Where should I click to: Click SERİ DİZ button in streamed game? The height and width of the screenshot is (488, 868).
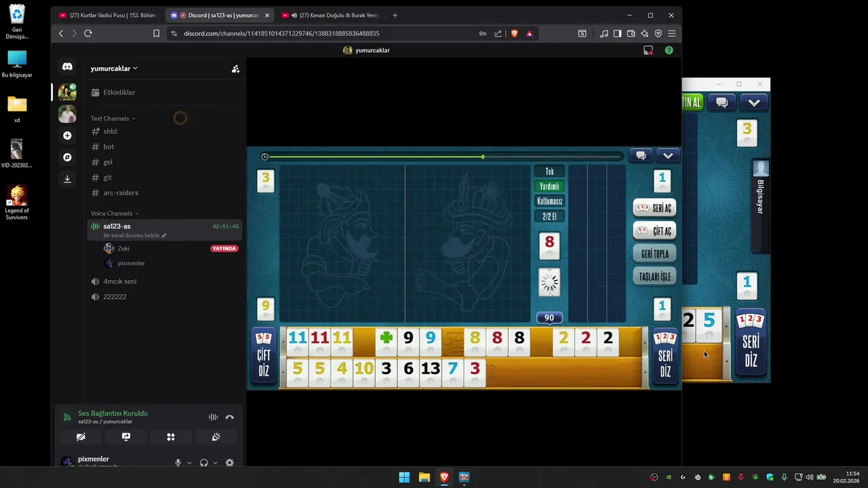[665, 357]
